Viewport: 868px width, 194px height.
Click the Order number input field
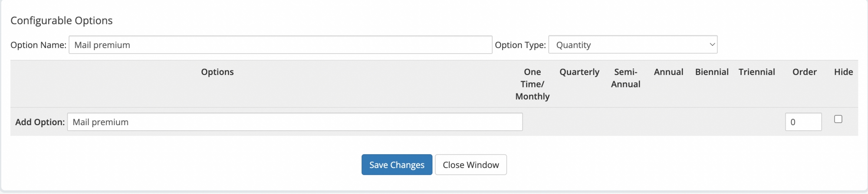coord(803,122)
